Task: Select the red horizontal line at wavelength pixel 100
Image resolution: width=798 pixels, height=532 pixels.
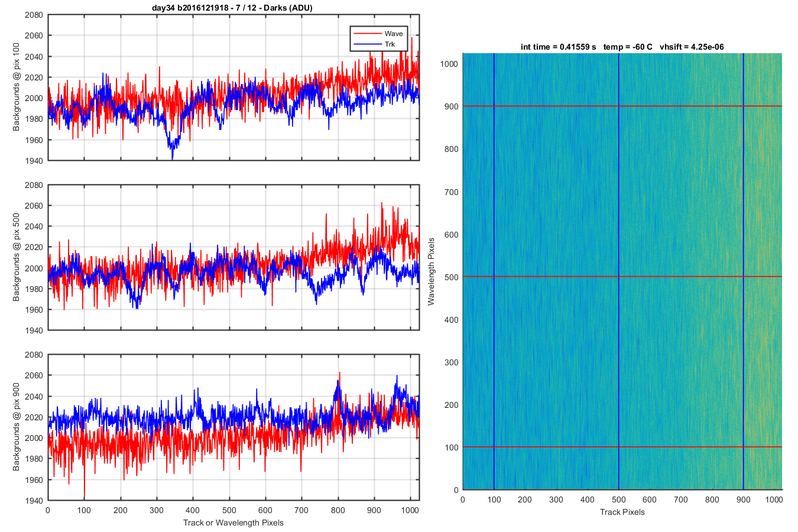Action: [x=622, y=447]
